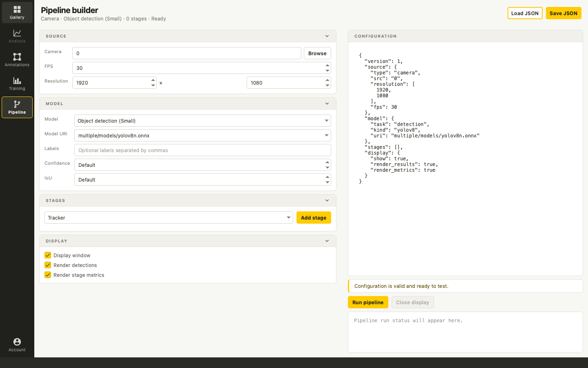Increase the IoU value stepper
Viewport: 588px width, 368px height.
[x=327, y=177]
